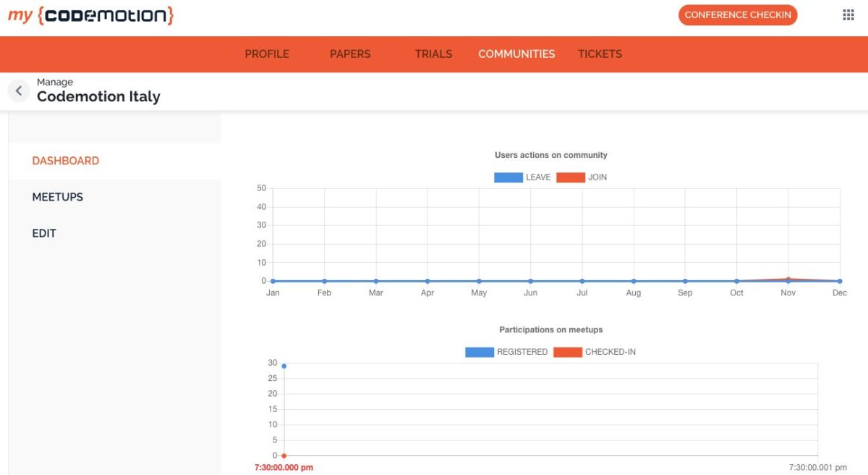Open the PROFILE navigation menu

tap(267, 54)
